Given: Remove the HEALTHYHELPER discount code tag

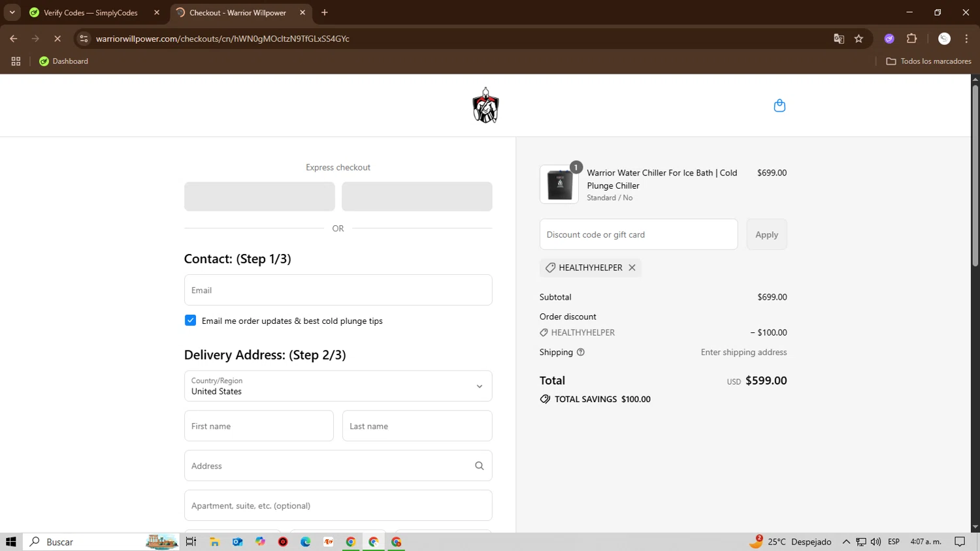Looking at the screenshot, I should [x=632, y=268].
